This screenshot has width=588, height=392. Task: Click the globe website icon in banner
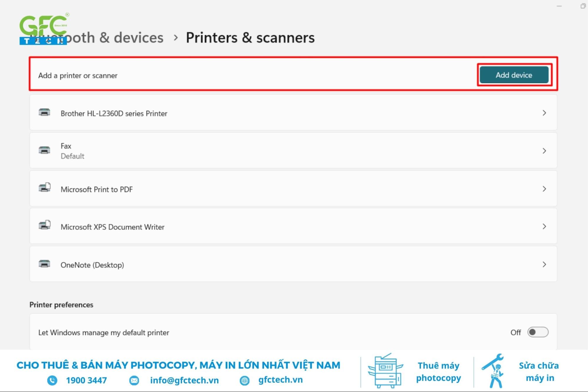click(x=244, y=381)
